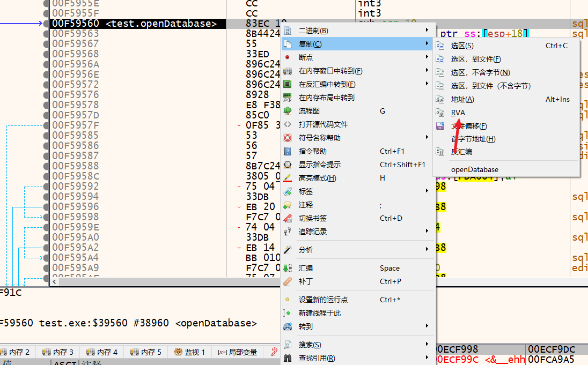Viewport: 588px width, 365px height.
Task: Expand the 追踪记录 submenu arrow
Action: point(427,232)
